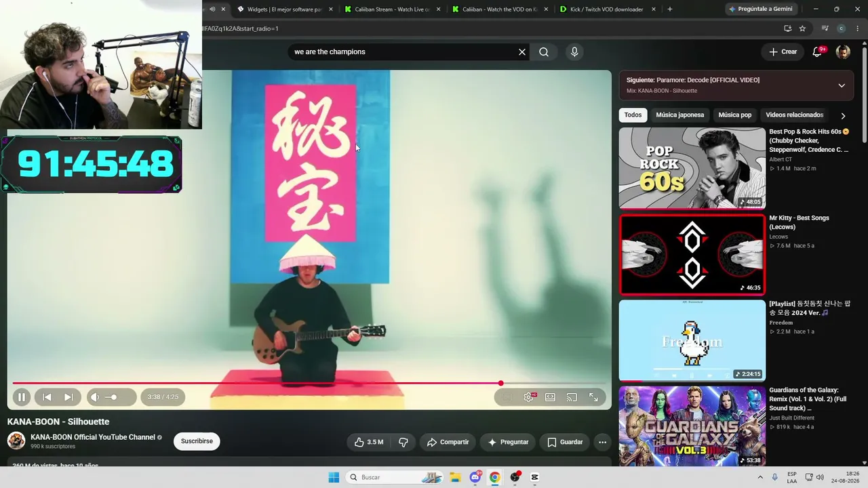Show hidden system tray icons
Viewport: 868px width, 488px height.
(x=760, y=477)
